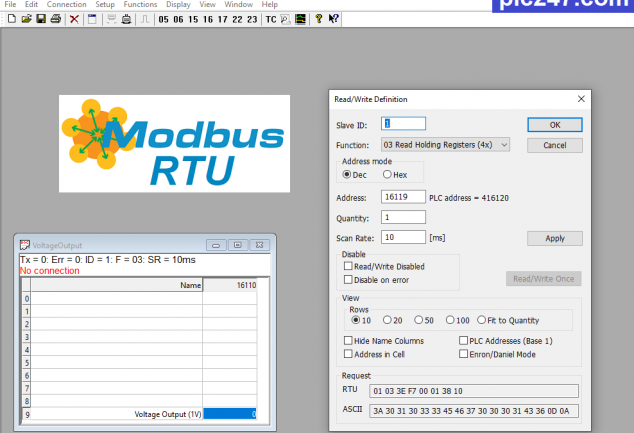Open the File menu
This screenshot has height=433, width=634.
[x=10, y=4]
